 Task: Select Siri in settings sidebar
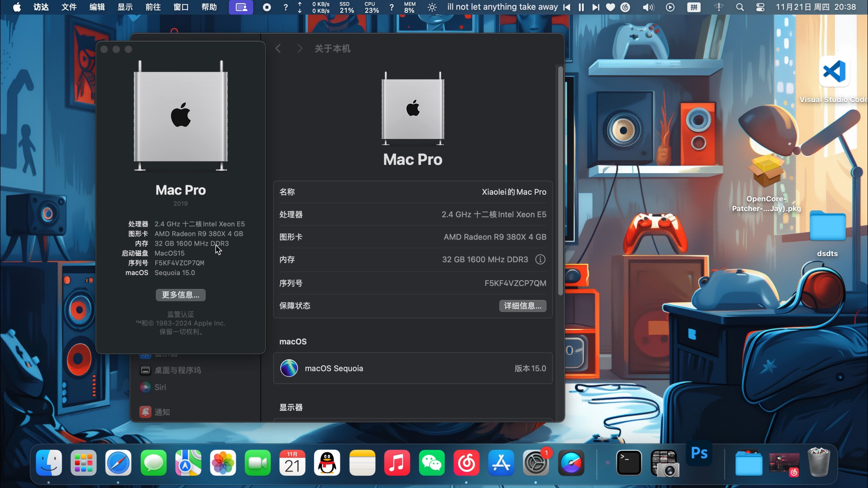[x=153, y=387]
